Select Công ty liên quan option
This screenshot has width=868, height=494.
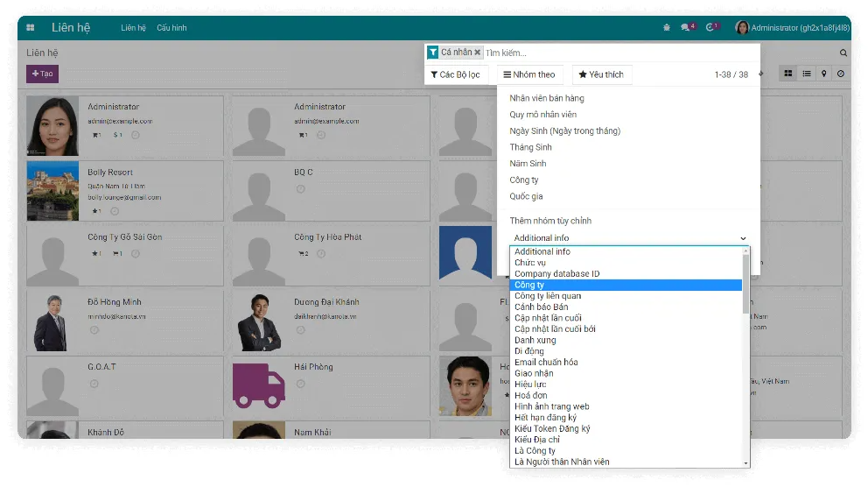pos(548,296)
